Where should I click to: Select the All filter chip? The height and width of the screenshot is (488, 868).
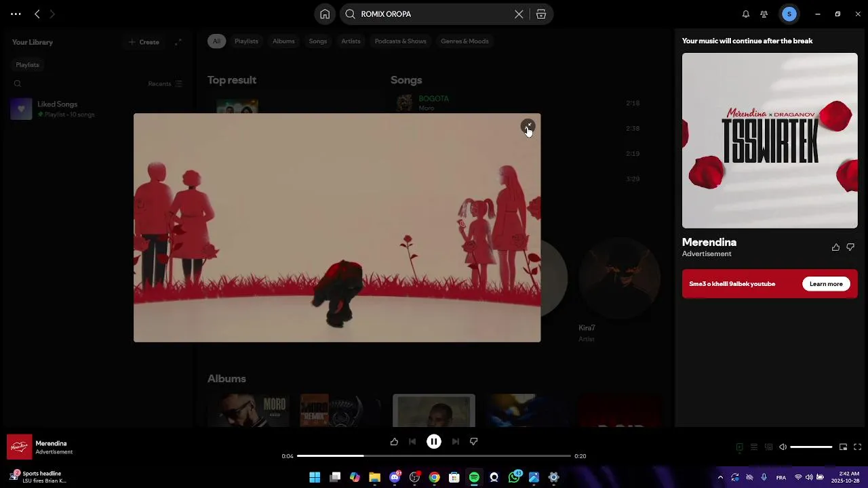[x=216, y=41]
